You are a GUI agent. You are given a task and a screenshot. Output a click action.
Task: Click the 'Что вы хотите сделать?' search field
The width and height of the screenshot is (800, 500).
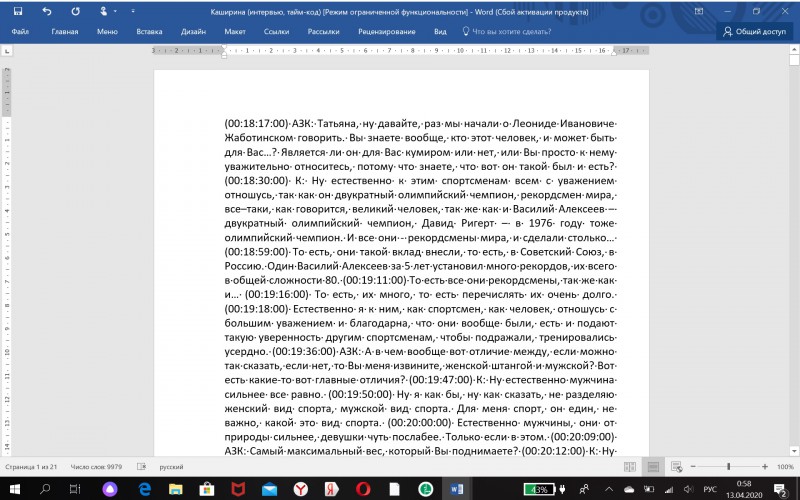[511, 32]
